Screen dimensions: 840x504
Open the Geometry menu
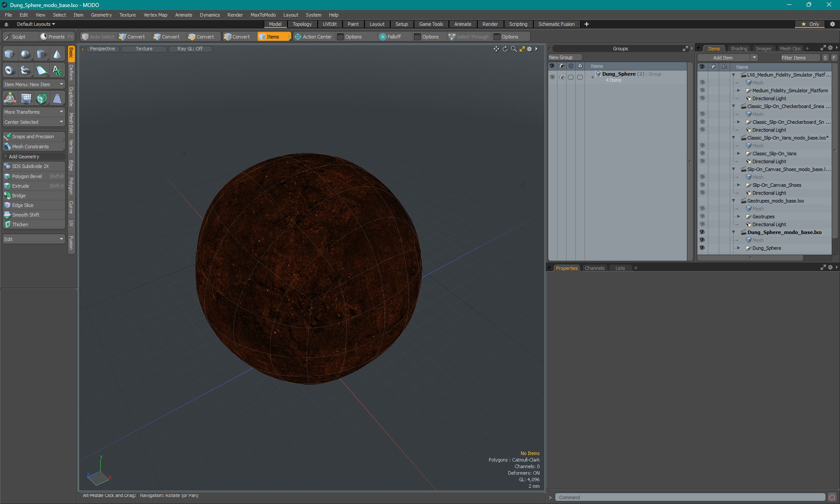(101, 15)
